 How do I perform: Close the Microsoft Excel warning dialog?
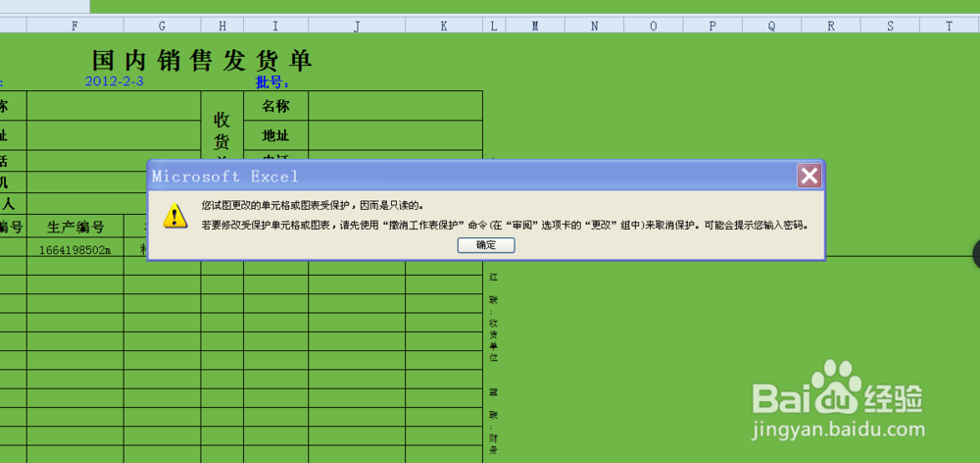point(809,176)
